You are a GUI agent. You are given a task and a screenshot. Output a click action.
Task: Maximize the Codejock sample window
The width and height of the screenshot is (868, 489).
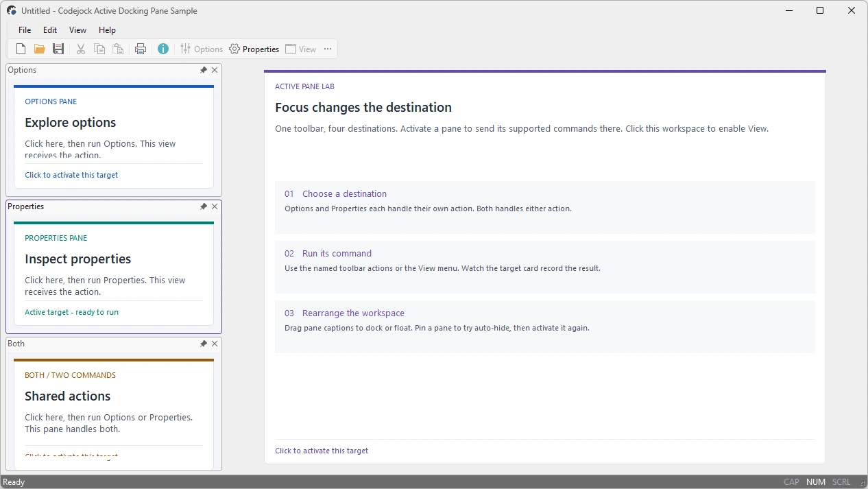coord(820,10)
